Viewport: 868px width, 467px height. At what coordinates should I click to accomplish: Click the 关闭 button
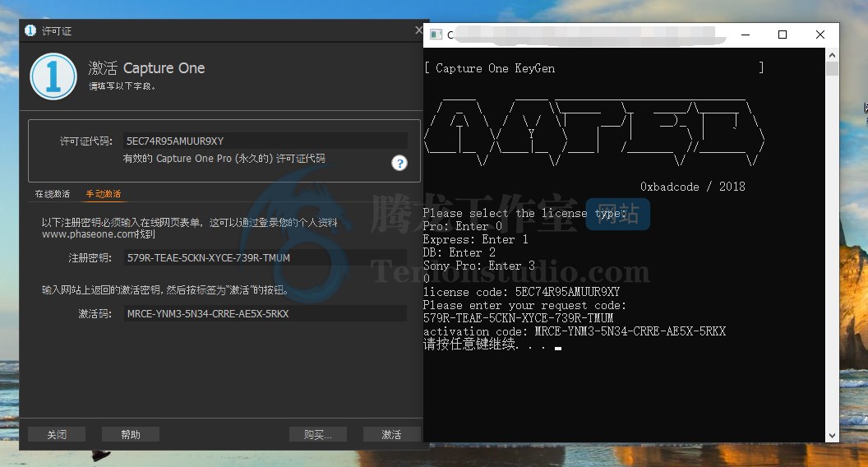click(x=57, y=434)
